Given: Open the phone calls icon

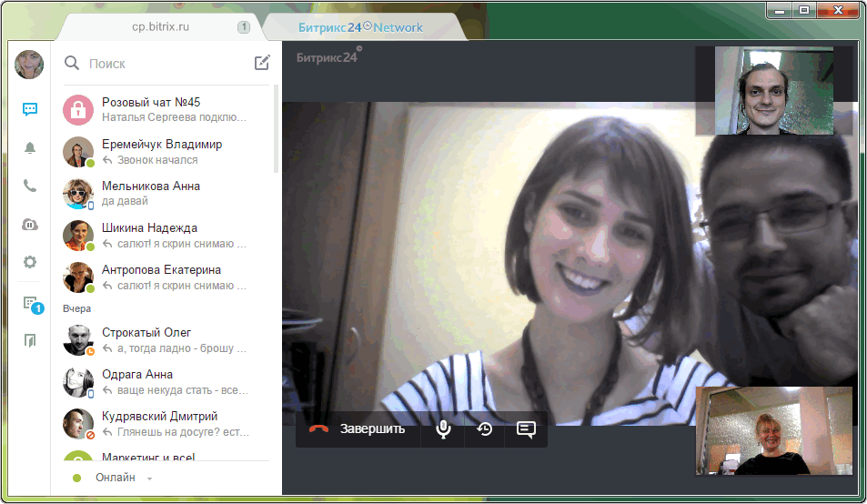Looking at the screenshot, I should point(30,186).
